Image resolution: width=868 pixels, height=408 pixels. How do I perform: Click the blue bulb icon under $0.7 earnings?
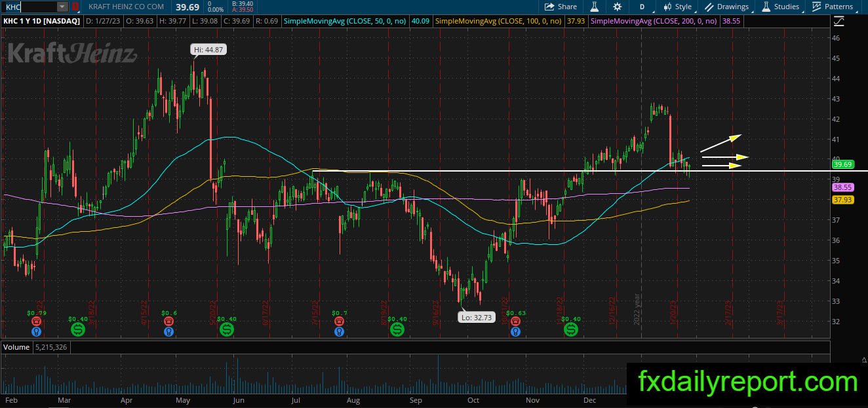[x=339, y=331]
